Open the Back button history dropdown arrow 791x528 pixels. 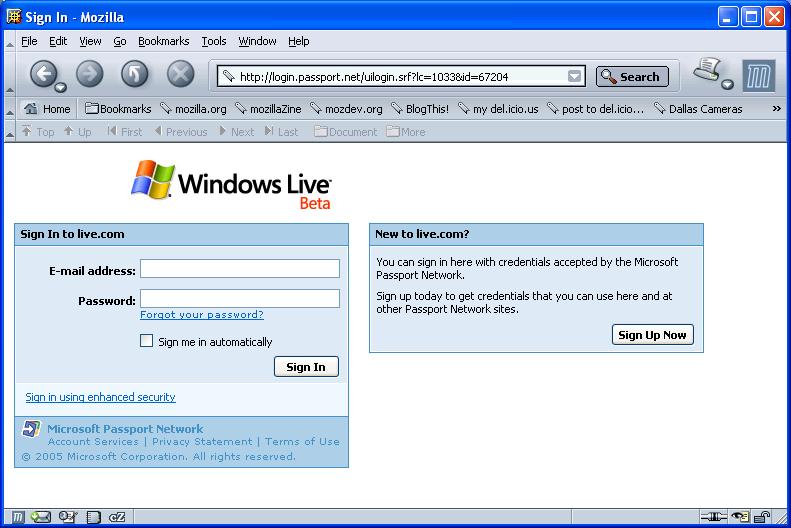61,87
